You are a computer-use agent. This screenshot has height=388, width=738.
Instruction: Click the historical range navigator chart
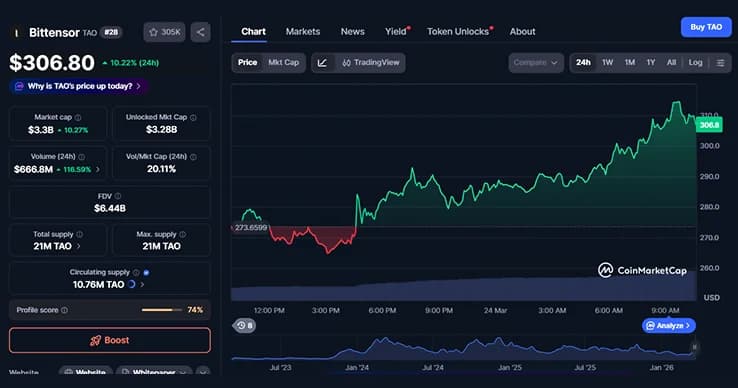[x=464, y=348]
